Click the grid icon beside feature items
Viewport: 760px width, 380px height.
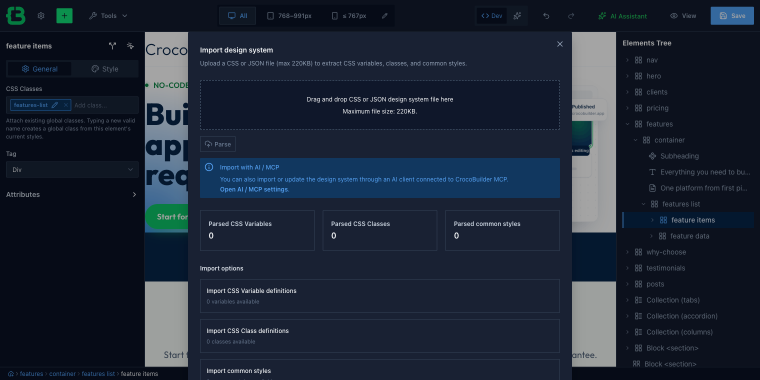[663, 220]
